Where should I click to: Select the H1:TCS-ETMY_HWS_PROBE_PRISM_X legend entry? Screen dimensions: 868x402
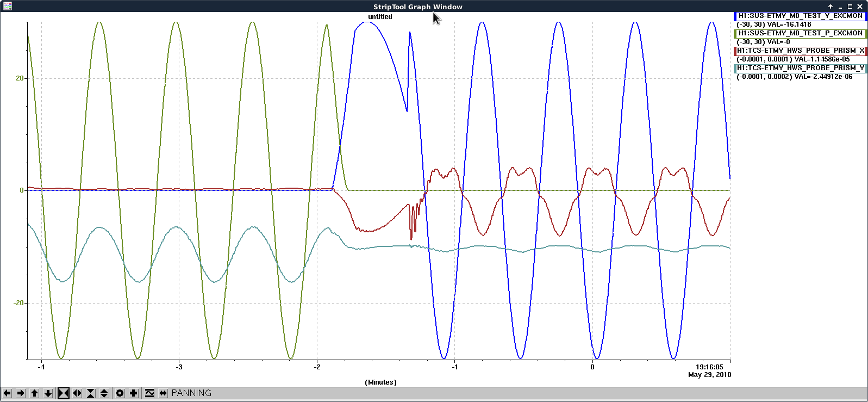(800, 51)
